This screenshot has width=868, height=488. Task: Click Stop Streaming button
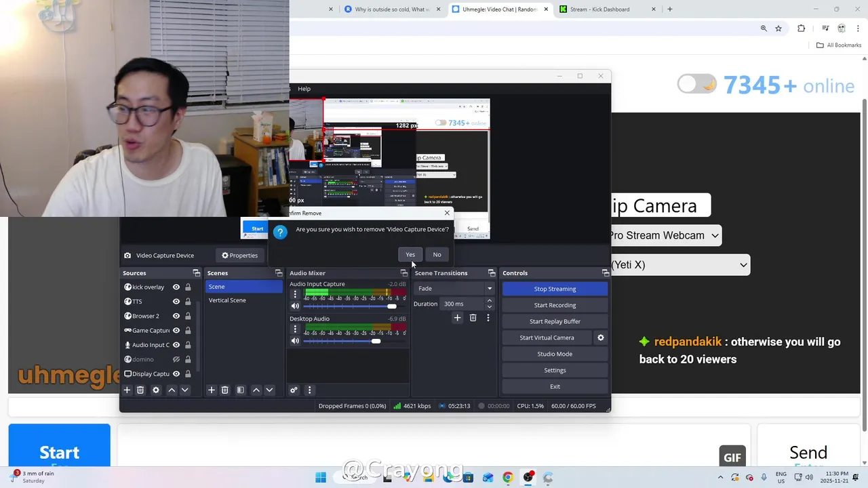tap(555, 289)
